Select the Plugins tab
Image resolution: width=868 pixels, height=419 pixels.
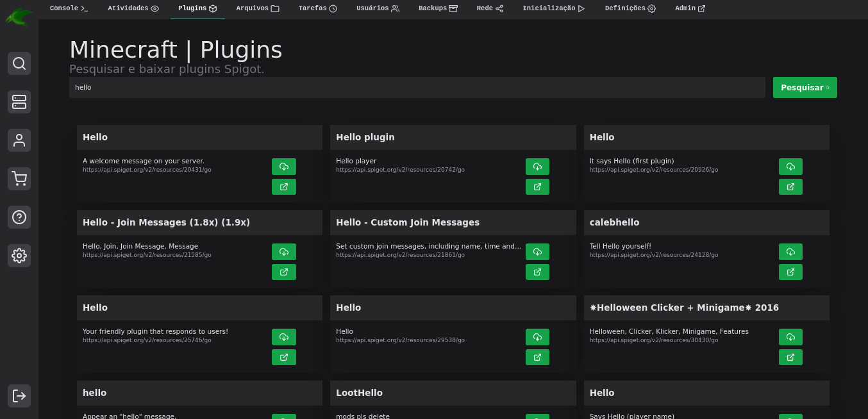tap(197, 9)
